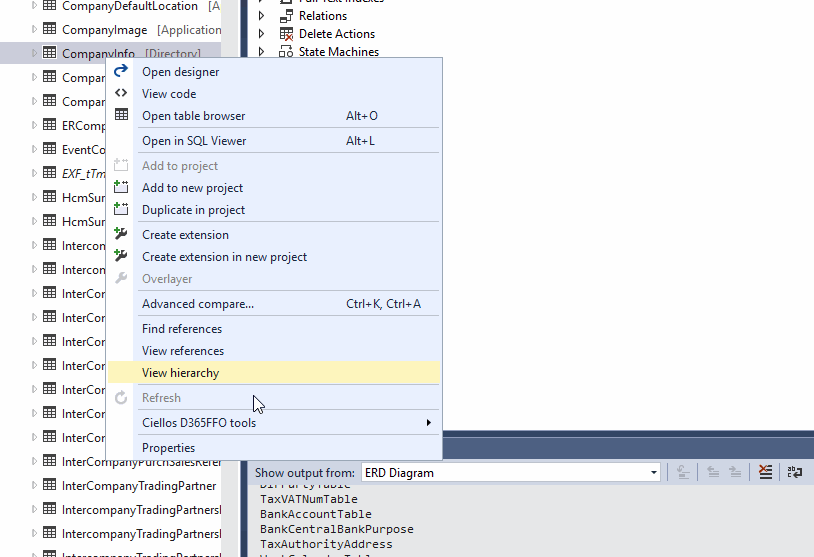
Task: Choose Create extension in new project
Action: 274,257
